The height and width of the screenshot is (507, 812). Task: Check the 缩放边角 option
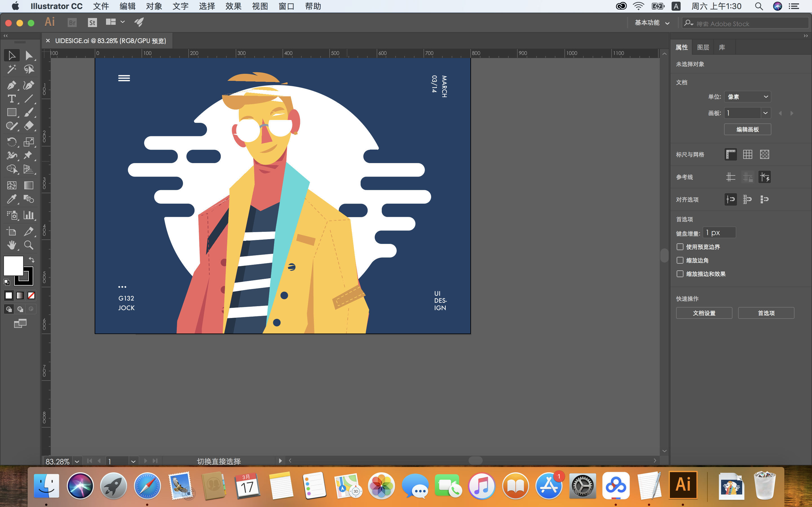(x=680, y=260)
